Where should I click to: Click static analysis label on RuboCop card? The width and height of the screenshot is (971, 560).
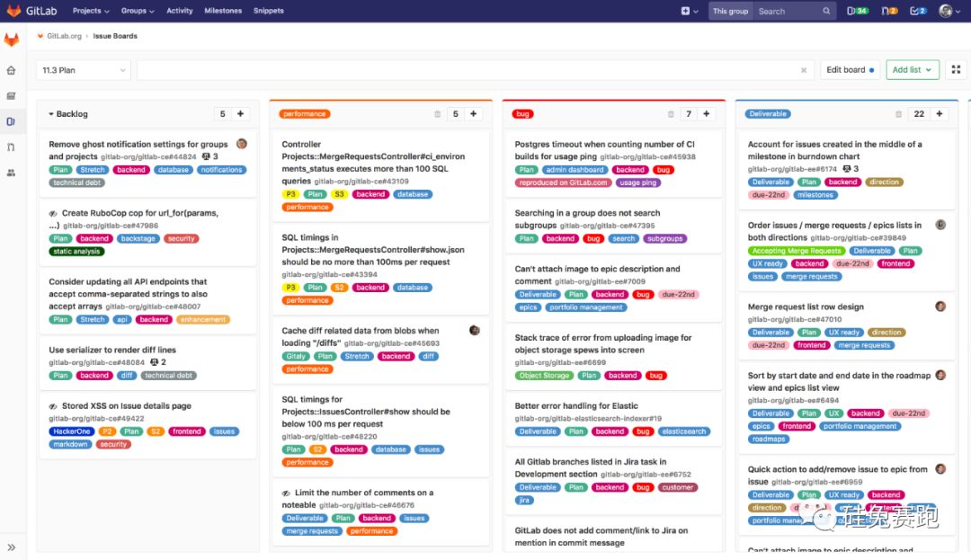76,252
